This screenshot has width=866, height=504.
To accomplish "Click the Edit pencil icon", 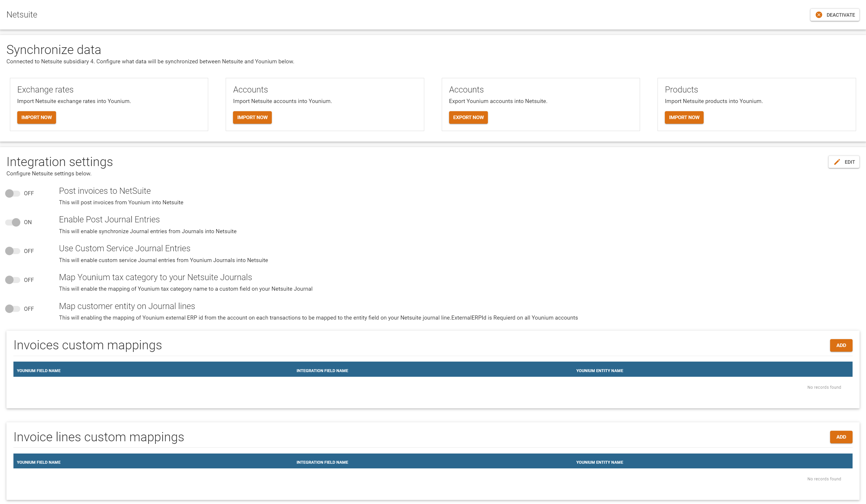I will point(837,162).
